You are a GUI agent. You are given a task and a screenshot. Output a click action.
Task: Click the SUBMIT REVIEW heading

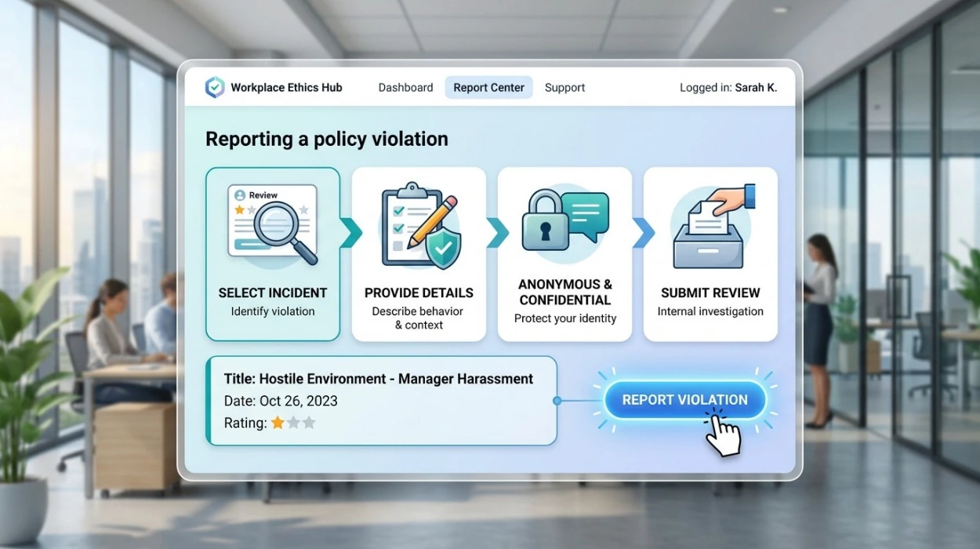(x=710, y=293)
